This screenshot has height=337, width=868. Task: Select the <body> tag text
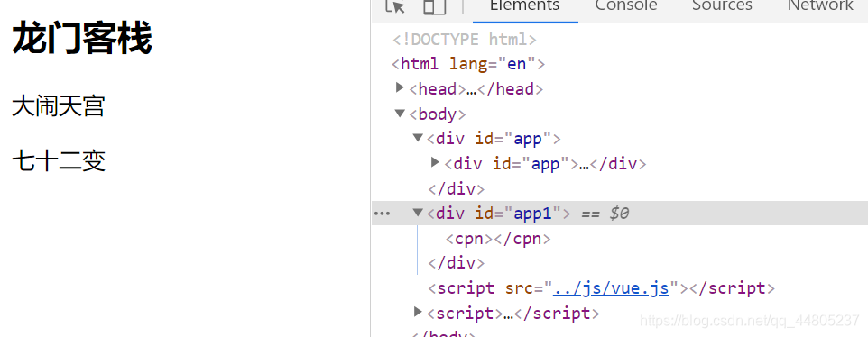(x=438, y=114)
